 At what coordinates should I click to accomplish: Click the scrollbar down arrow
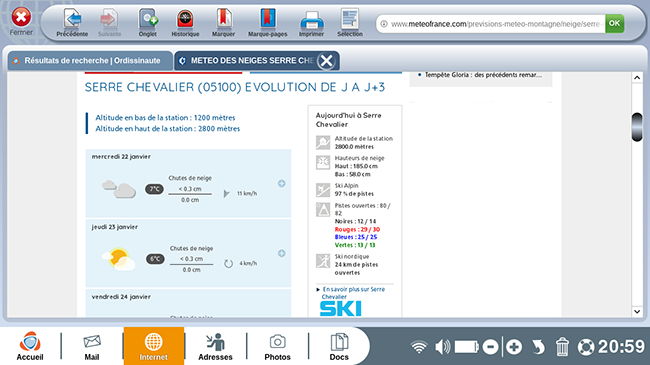[x=637, y=311]
